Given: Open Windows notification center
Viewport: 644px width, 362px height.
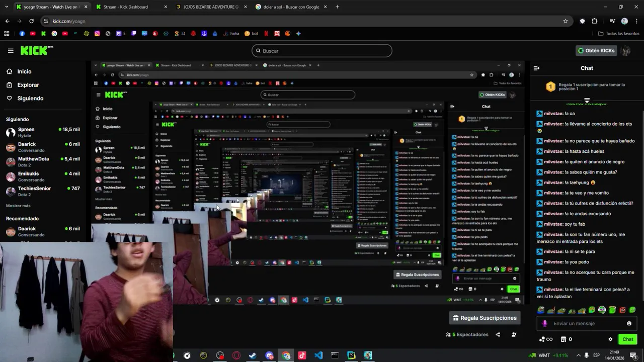Looking at the screenshot, I should 633,355.
